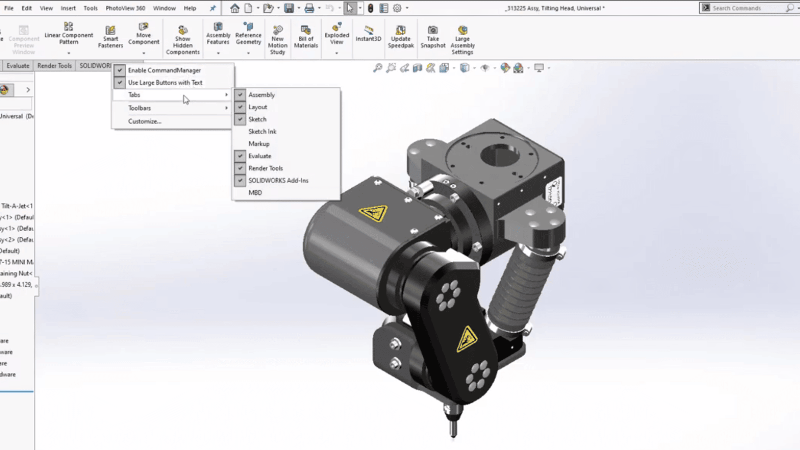Click the Search Commands field

coord(750,8)
